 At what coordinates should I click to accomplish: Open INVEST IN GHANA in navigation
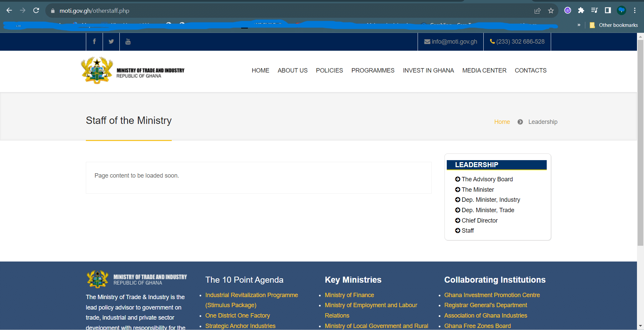pos(428,70)
